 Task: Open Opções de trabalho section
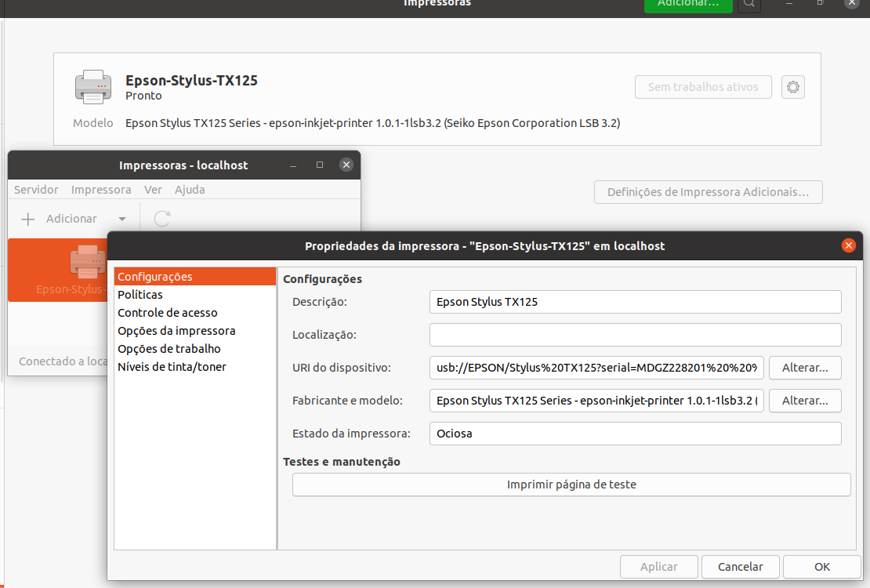(x=195, y=349)
